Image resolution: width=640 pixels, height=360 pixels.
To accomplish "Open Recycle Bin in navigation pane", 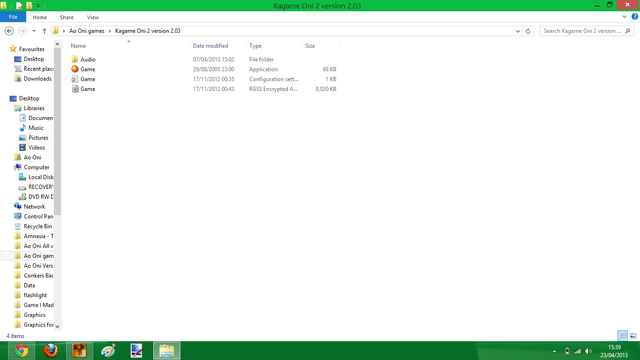I will (37, 226).
